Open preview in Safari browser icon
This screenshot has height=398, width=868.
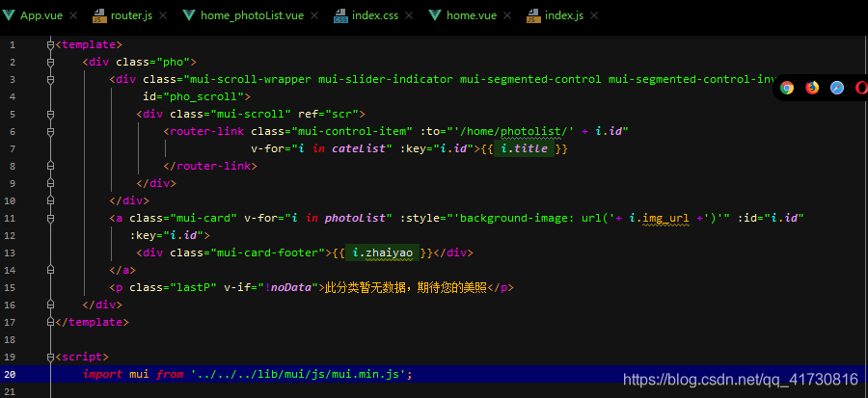pos(837,88)
